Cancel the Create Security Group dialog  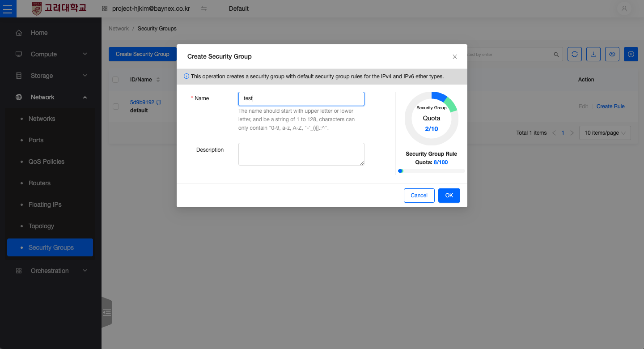pyautogui.click(x=419, y=196)
